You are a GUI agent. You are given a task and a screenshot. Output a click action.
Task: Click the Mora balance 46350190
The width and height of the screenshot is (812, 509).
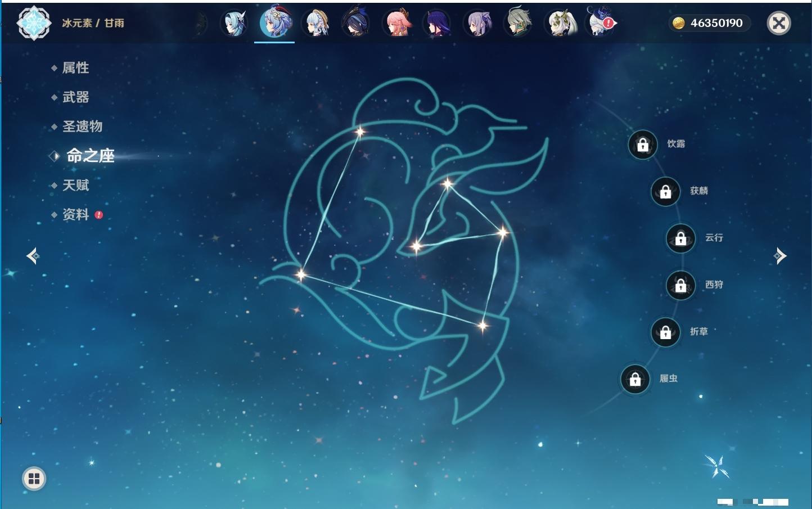[x=710, y=23]
